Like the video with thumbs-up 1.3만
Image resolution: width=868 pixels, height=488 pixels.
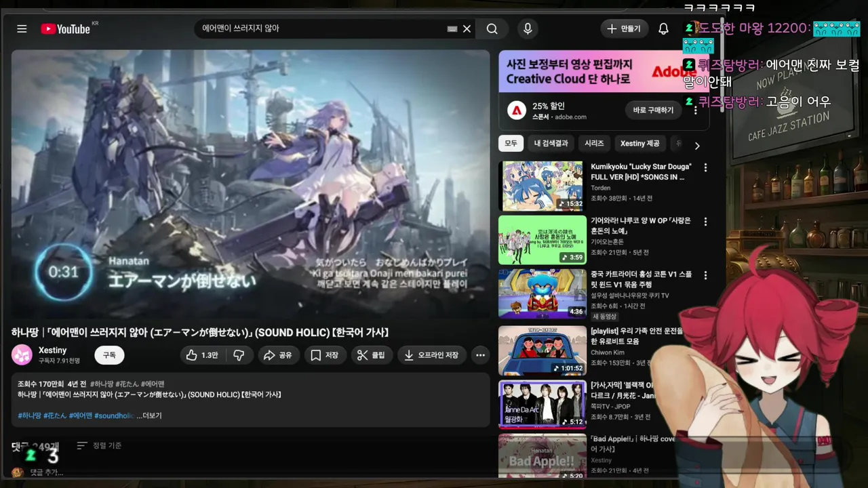pos(203,355)
